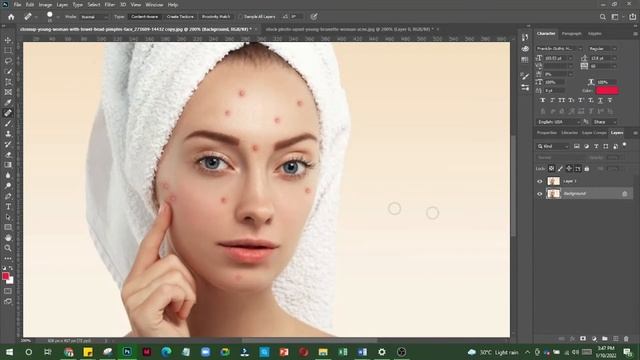640x360 pixels.
Task: Open the foreground red color swatch
Action: (5, 276)
